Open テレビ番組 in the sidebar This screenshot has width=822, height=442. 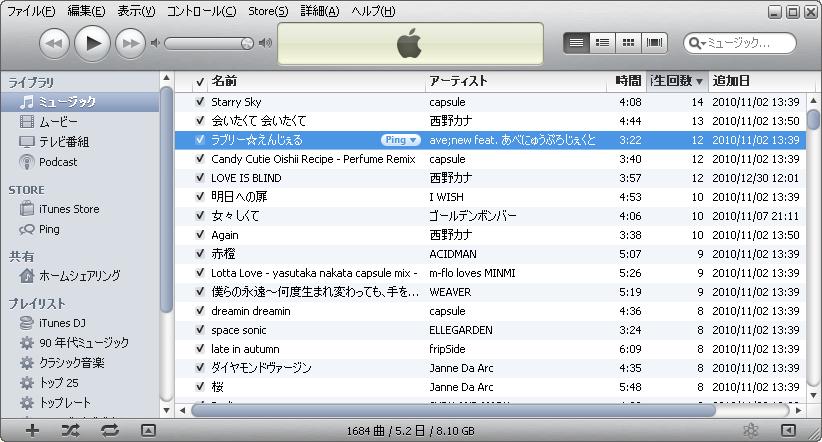pyautogui.click(x=54, y=142)
